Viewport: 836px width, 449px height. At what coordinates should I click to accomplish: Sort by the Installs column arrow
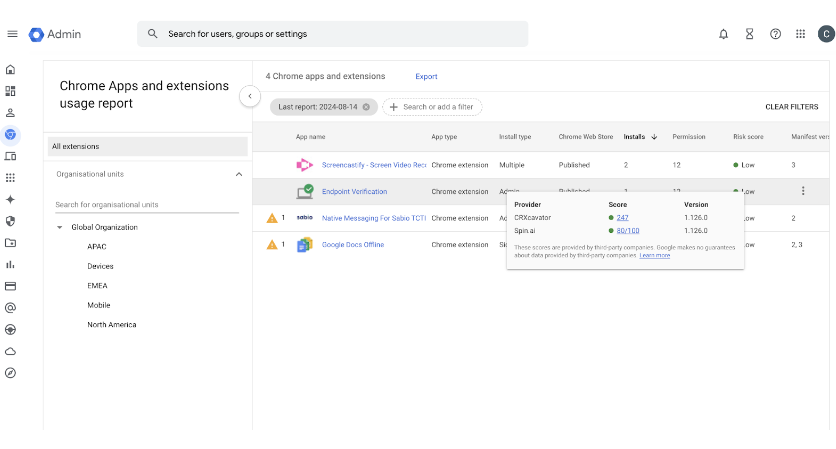click(x=654, y=137)
